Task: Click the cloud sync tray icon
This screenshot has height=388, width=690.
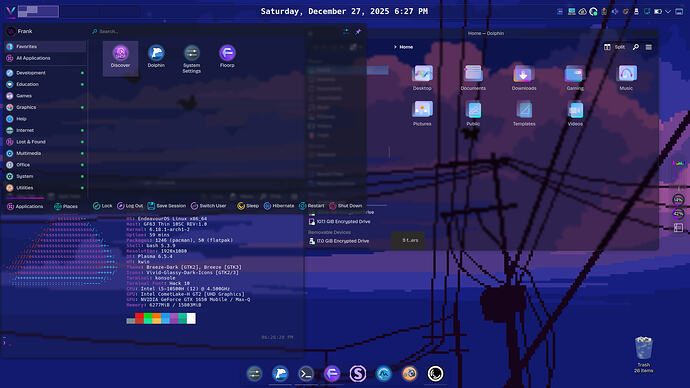Action: 582,11
